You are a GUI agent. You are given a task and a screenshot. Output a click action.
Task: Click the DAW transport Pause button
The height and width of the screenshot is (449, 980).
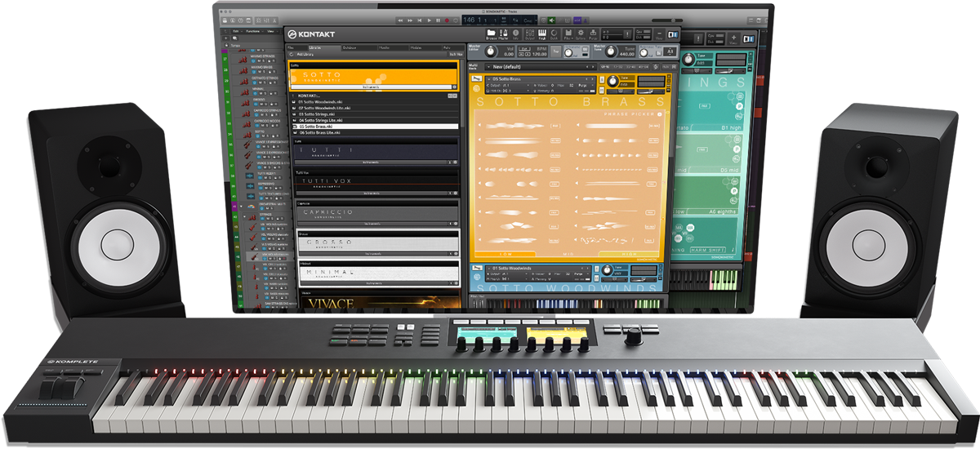[x=438, y=20]
